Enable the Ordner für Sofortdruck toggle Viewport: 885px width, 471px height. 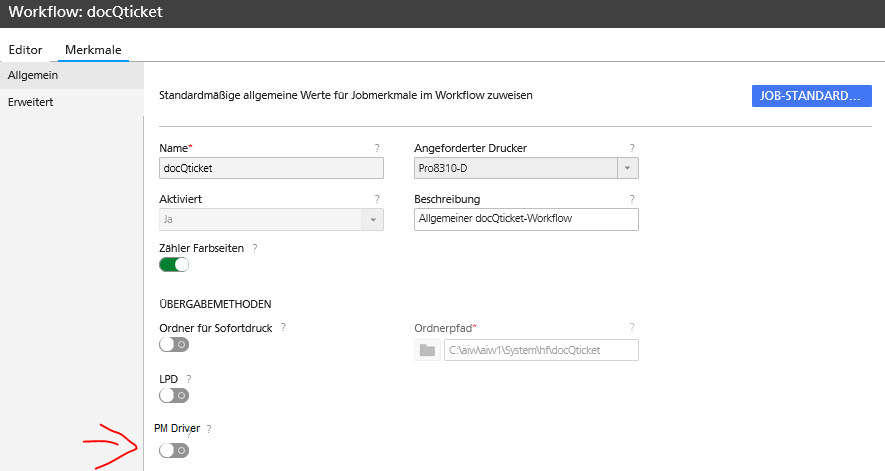pyautogui.click(x=174, y=345)
